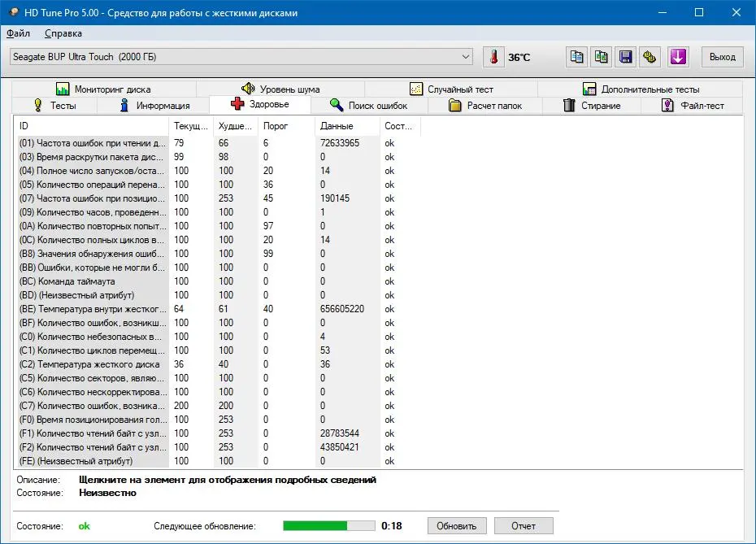Click the floppy disk save icon
Viewport: 756px width, 544px height.
[x=626, y=57]
